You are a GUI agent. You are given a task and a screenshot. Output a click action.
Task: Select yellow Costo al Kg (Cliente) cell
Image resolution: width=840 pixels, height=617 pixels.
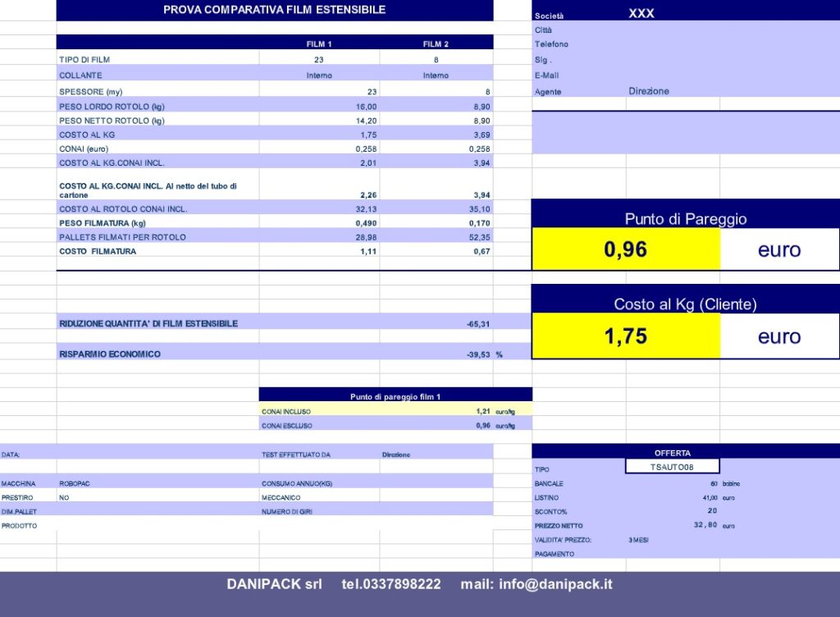coord(625,336)
